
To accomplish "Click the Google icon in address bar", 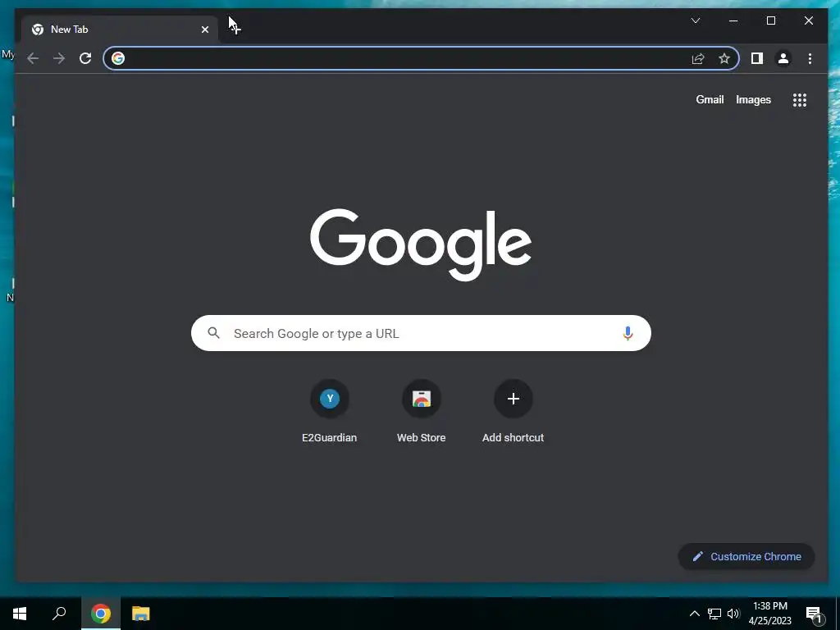I will pos(118,58).
